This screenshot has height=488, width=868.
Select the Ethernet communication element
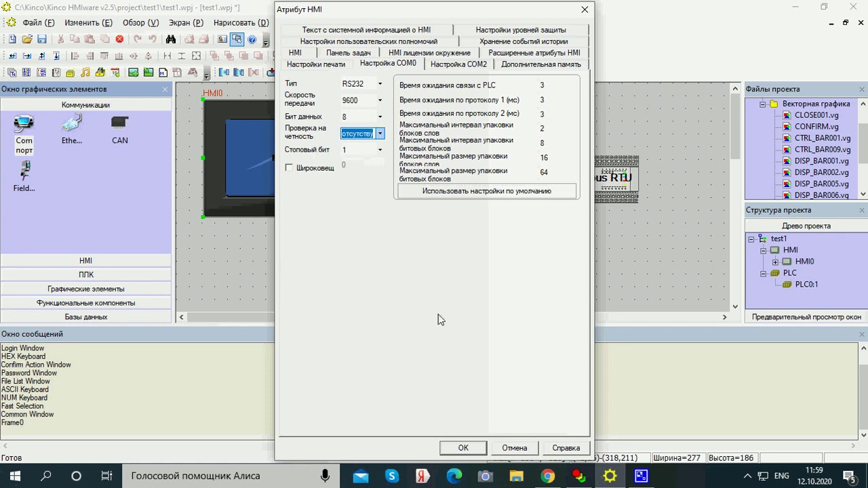[x=72, y=129]
